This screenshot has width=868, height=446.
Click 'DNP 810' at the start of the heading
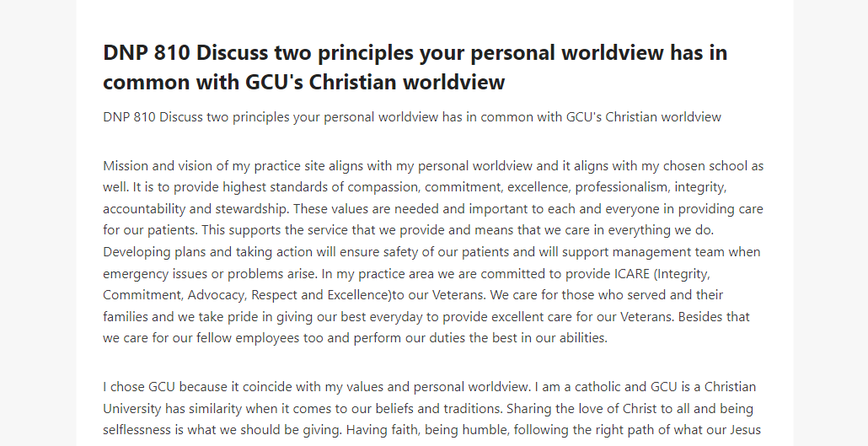(147, 53)
